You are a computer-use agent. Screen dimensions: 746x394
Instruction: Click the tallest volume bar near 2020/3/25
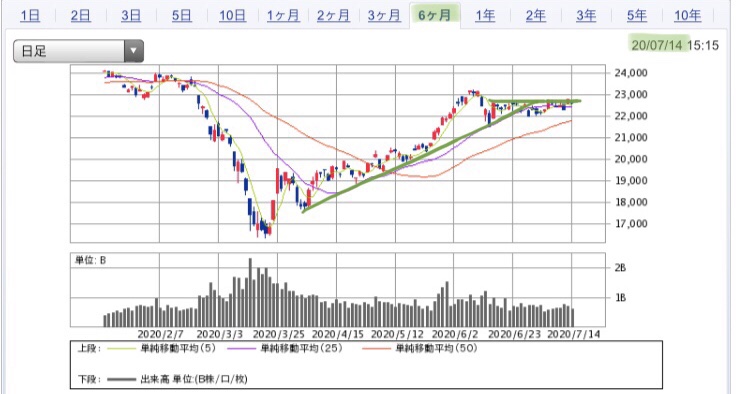pos(250,292)
